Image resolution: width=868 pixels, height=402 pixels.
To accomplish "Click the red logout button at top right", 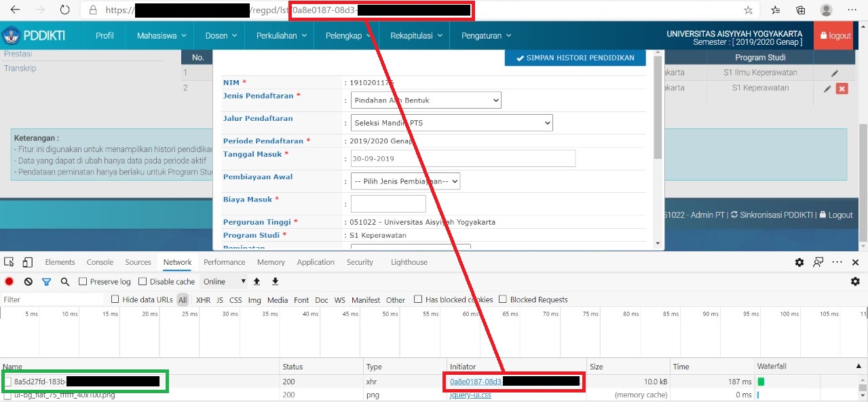I will tap(835, 36).
